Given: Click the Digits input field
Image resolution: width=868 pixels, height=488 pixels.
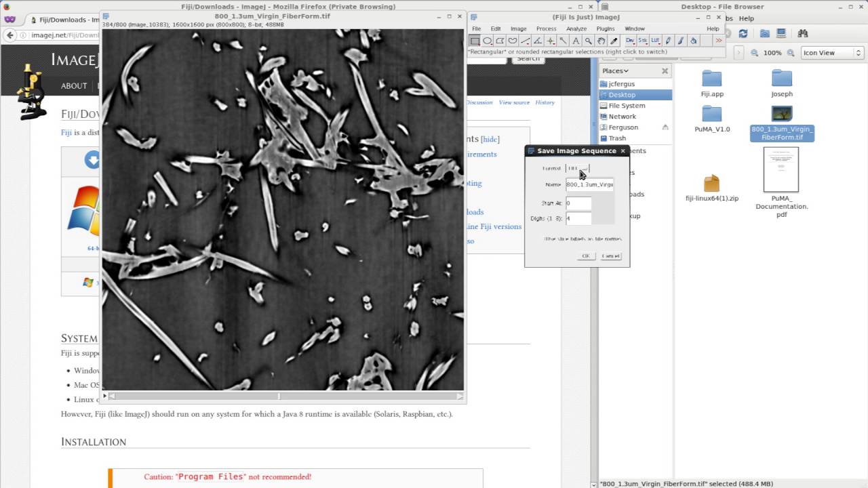Looking at the screenshot, I should (x=578, y=218).
